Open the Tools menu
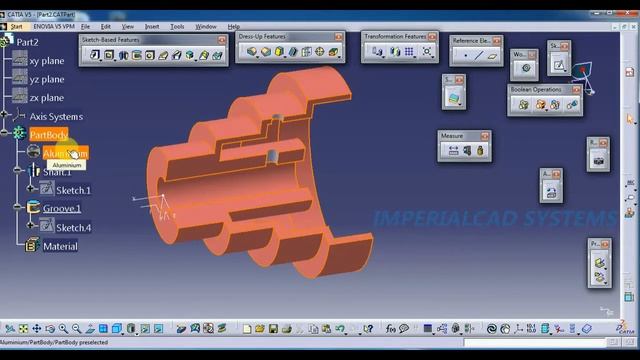This screenshot has height=360, width=640. pyautogui.click(x=177, y=27)
